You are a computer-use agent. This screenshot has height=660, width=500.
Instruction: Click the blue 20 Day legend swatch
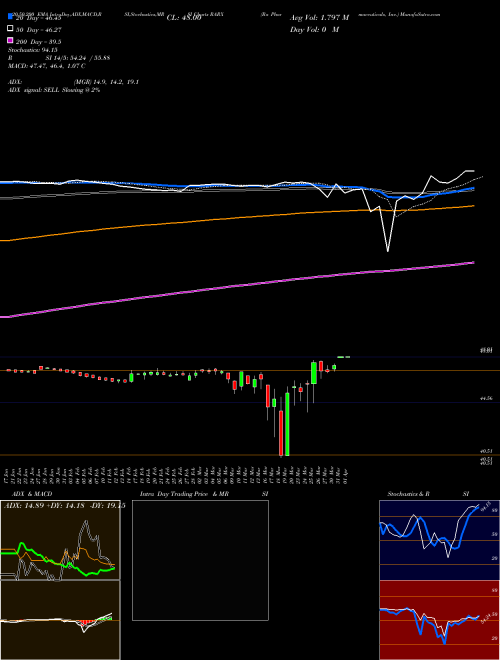(x=10, y=17)
